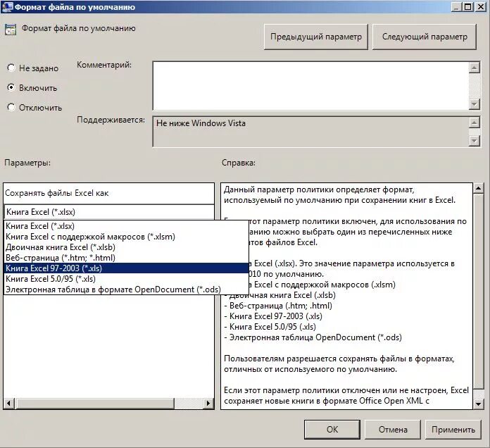
Task: Choose 'Книга Excel (*.xlsx)' from dropdown list
Action: 126,226
